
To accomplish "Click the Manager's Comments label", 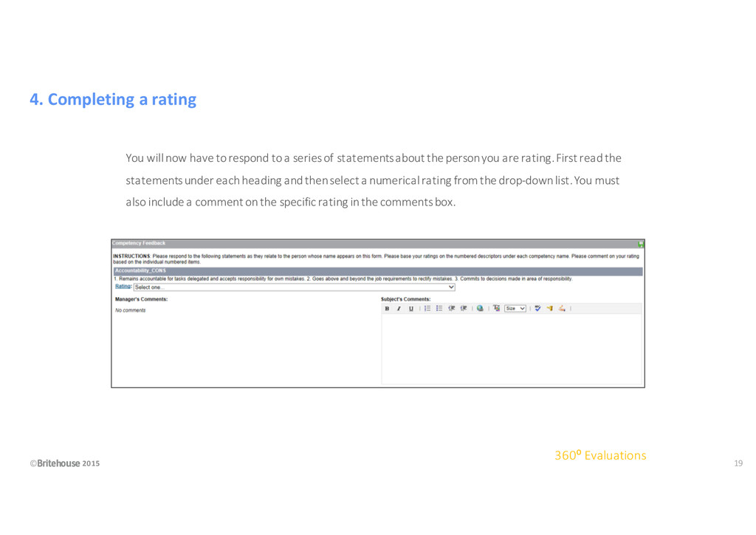I will point(141,299).
